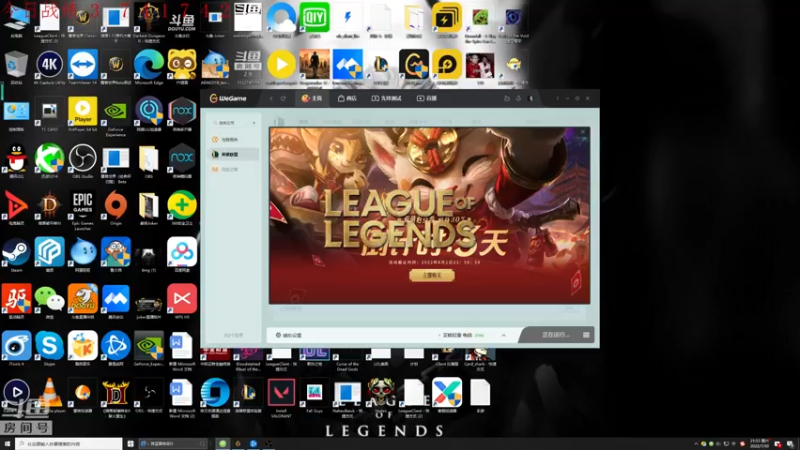
Task: Open the WPS H5 red icon
Action: click(182, 299)
